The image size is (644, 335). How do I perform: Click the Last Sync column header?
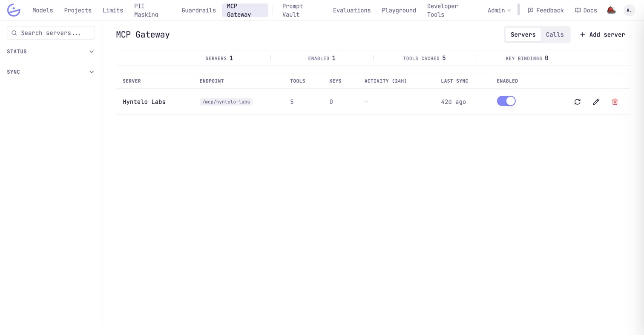(x=454, y=81)
